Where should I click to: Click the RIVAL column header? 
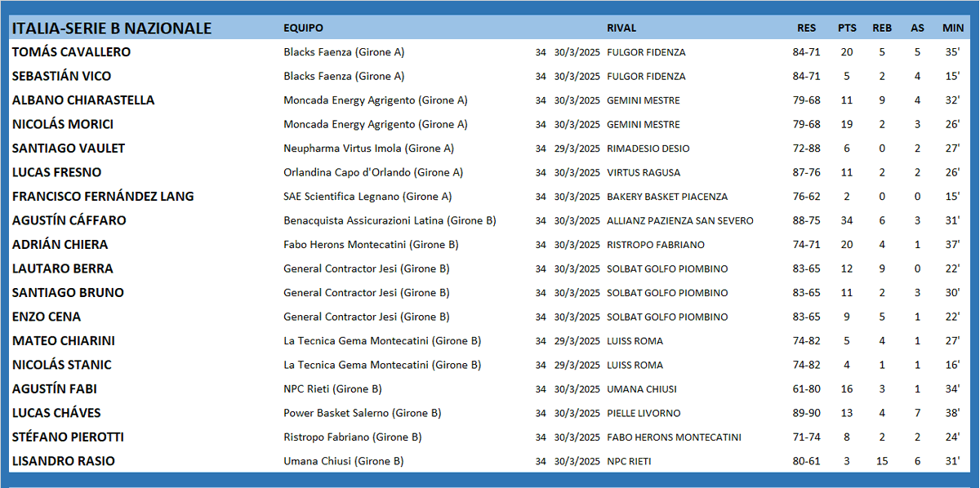click(621, 29)
